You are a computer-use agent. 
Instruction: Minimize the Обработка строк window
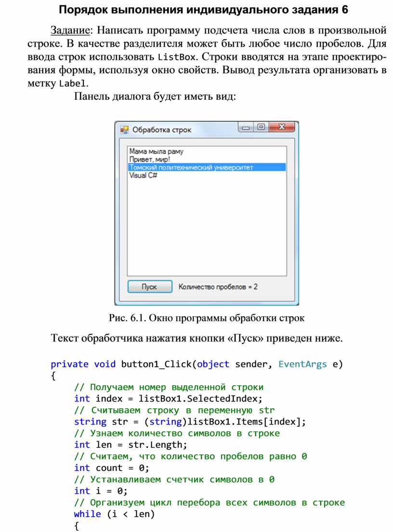point(245,127)
